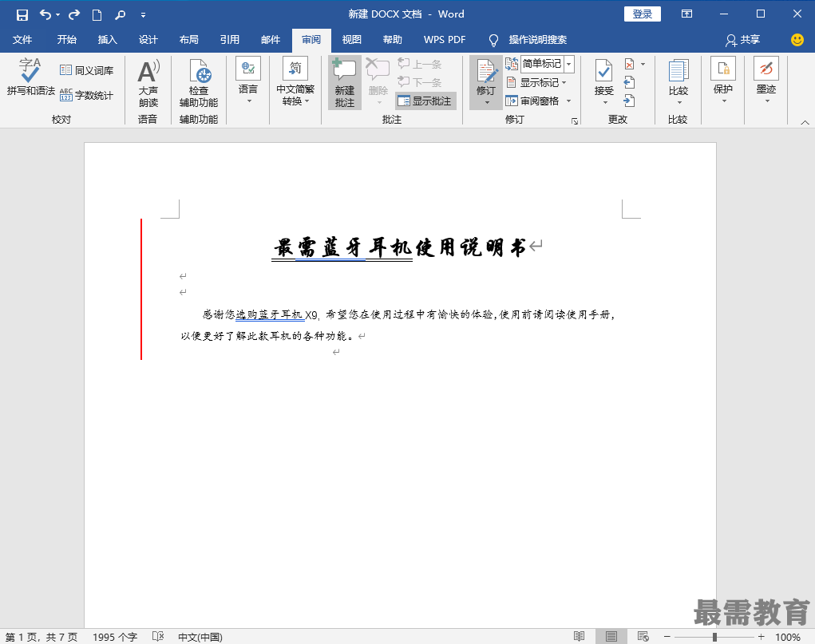Switch to web layout view in status bar
The height and width of the screenshot is (644, 815).
(x=643, y=636)
